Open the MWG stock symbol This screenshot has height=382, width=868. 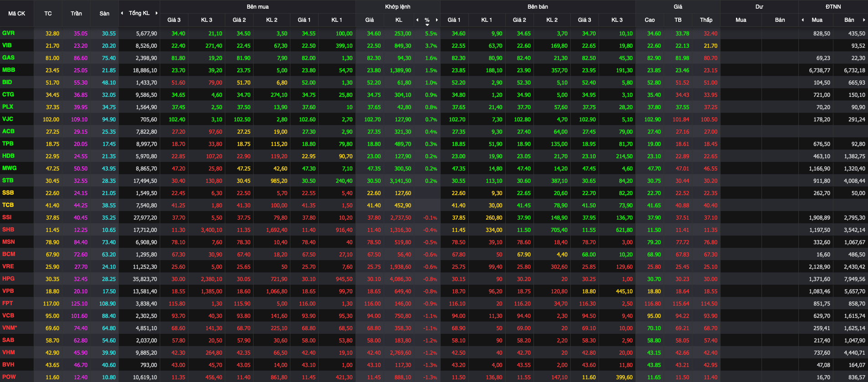(9, 168)
